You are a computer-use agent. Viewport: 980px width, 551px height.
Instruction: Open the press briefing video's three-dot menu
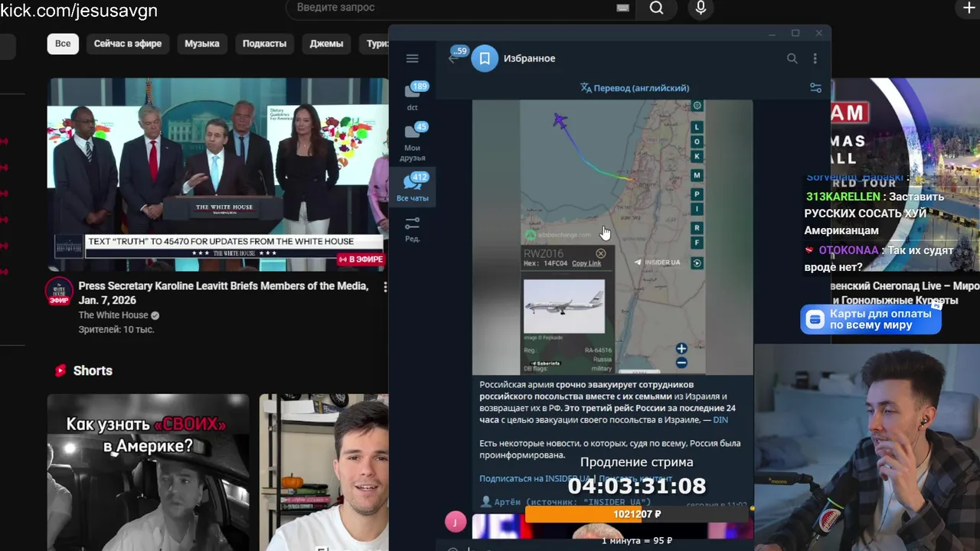(x=385, y=287)
